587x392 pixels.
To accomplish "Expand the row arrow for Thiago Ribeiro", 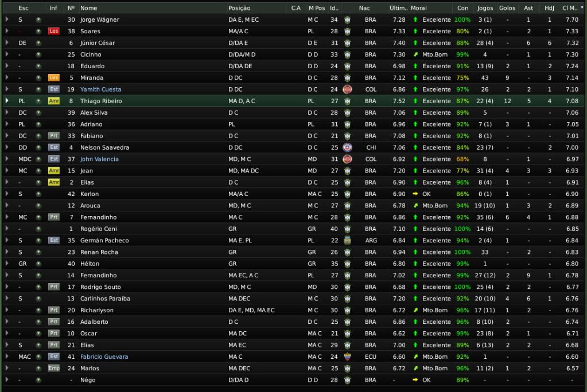I will point(7,101).
